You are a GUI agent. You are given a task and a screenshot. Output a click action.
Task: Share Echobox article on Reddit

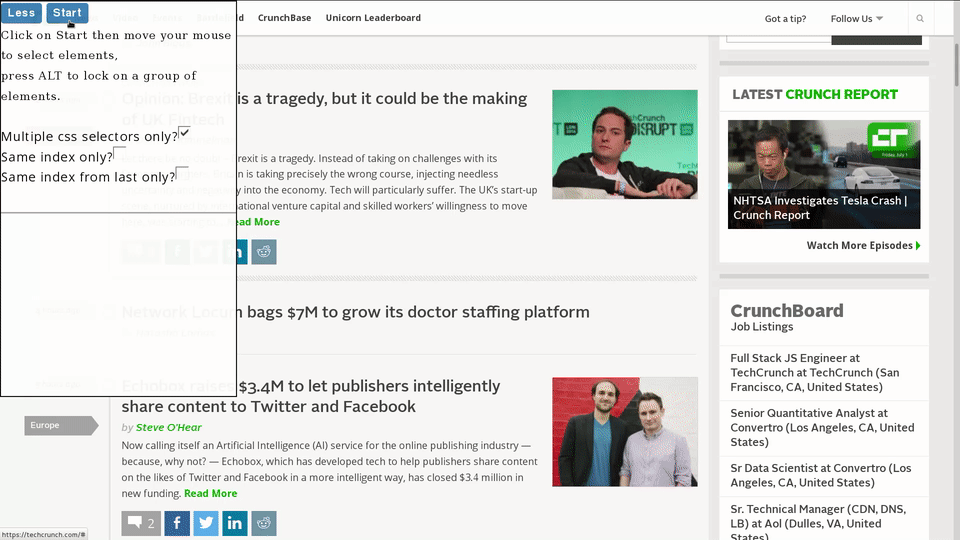click(264, 523)
